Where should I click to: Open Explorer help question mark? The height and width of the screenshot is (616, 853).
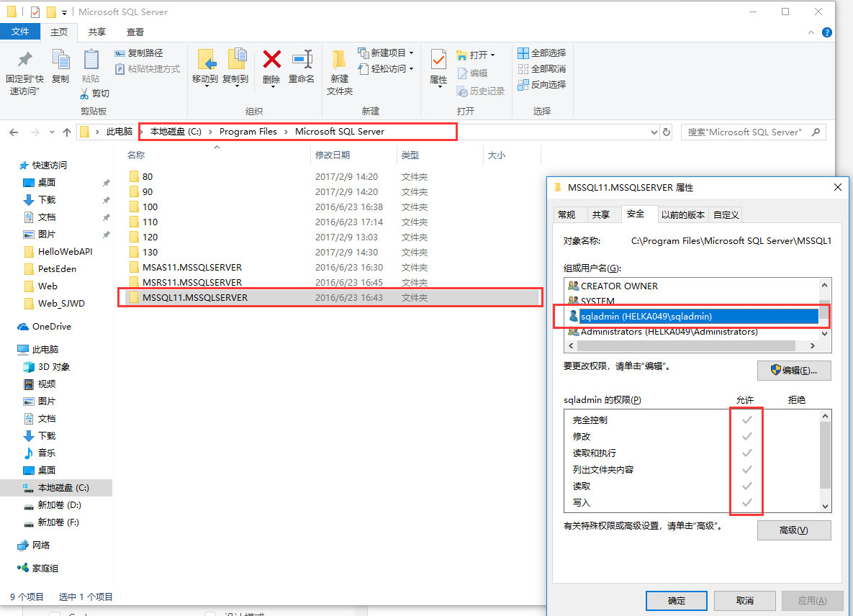point(827,32)
